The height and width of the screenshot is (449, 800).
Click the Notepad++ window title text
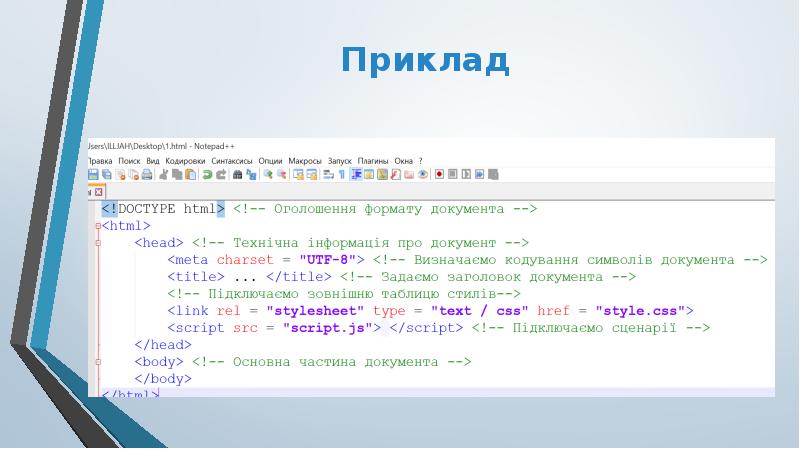coord(161,146)
